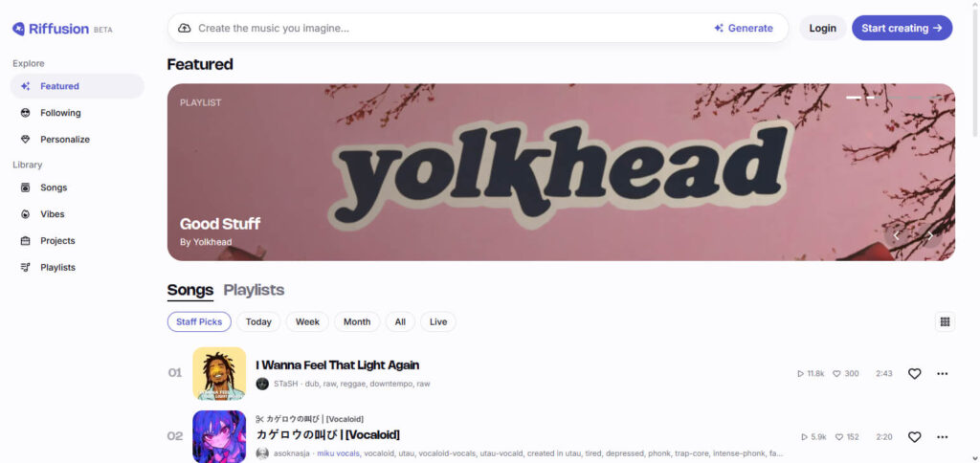This screenshot has width=980, height=463.
Task: Like I Wanna Feel That Light Again
Action: click(x=914, y=374)
